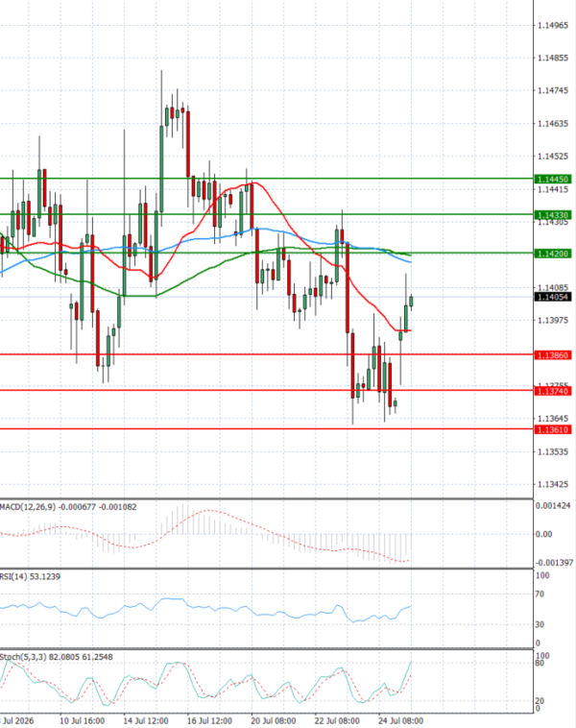
Task: Click the 14 Jul 12:00 time label
Action: coord(146,720)
